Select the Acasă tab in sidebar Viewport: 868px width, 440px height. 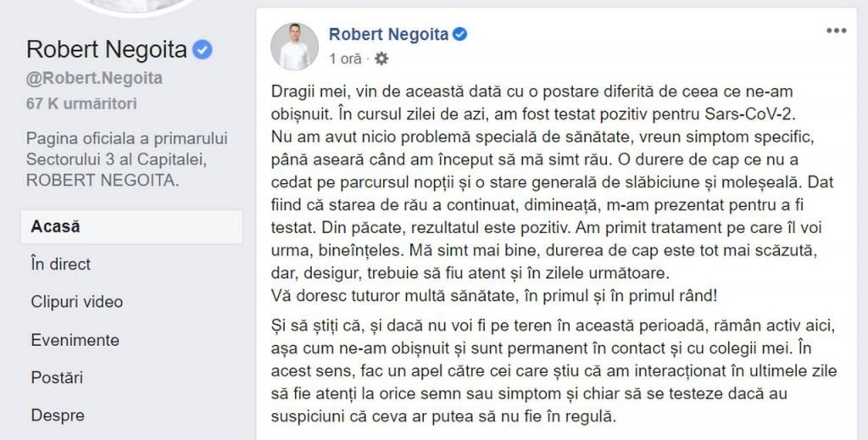(x=131, y=227)
